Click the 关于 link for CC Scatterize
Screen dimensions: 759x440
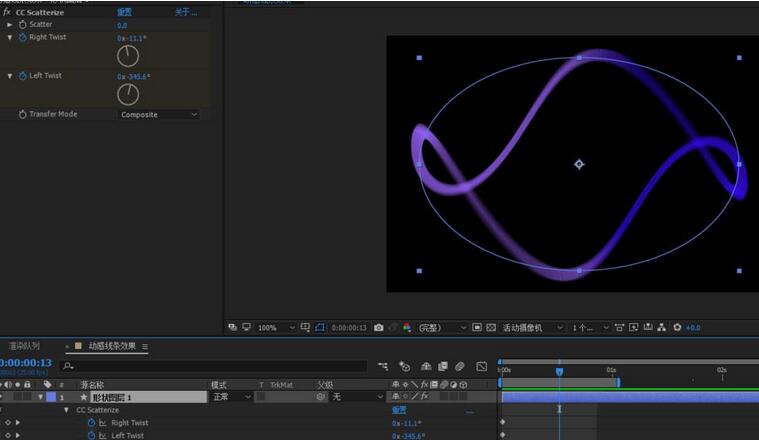(x=185, y=12)
